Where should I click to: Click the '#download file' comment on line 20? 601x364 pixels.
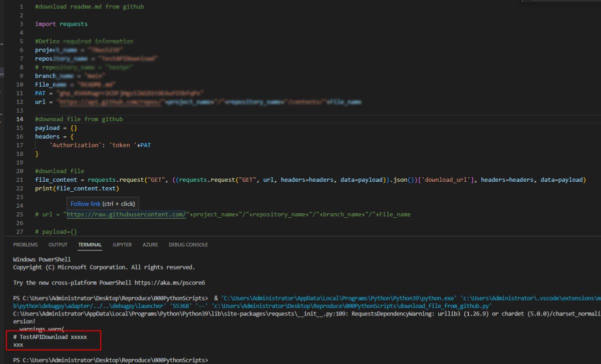point(60,171)
